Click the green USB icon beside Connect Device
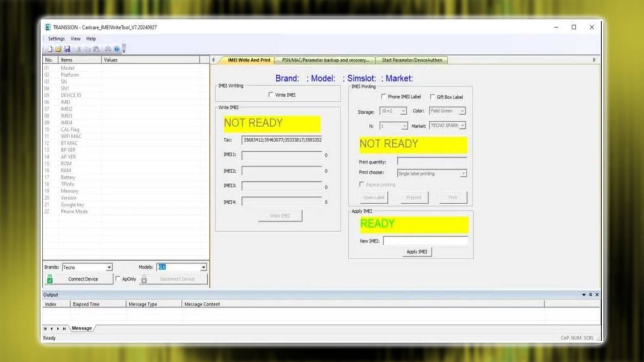644x362 pixels. click(49, 278)
